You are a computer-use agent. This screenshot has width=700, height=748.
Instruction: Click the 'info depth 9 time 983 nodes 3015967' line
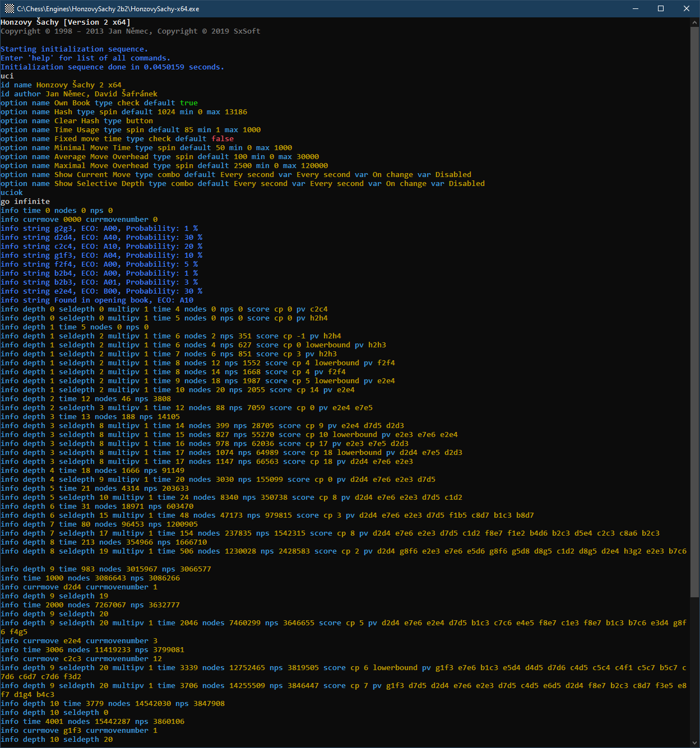point(106,569)
